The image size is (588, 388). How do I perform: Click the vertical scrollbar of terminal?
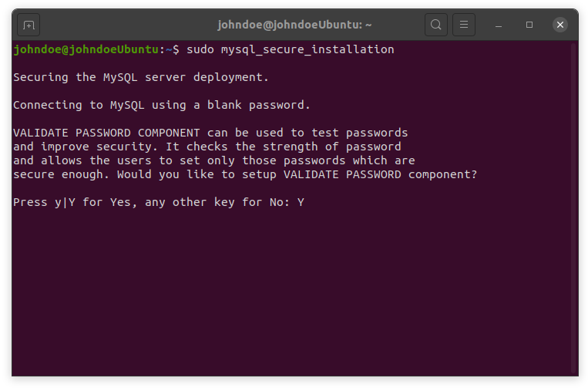(573, 208)
